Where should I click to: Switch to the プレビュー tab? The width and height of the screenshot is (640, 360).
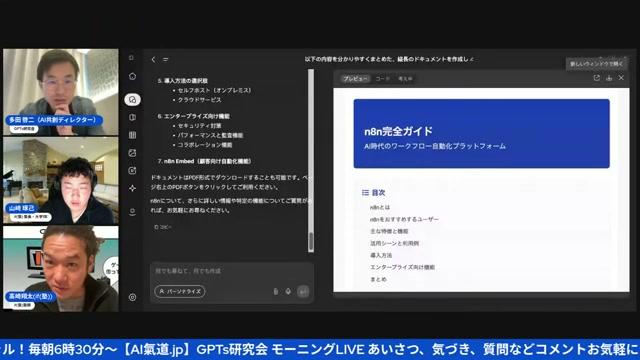coord(355,78)
